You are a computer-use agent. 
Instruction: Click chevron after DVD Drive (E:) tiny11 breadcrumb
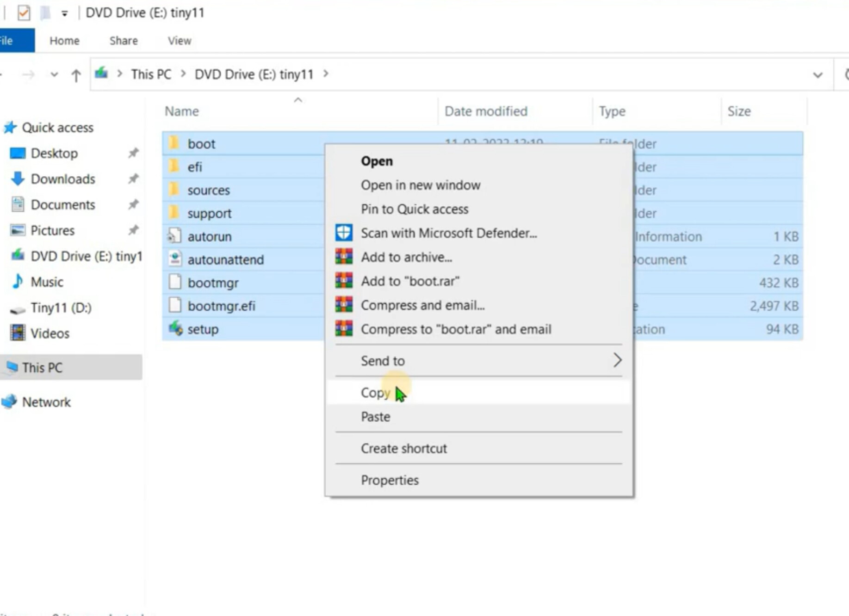326,74
